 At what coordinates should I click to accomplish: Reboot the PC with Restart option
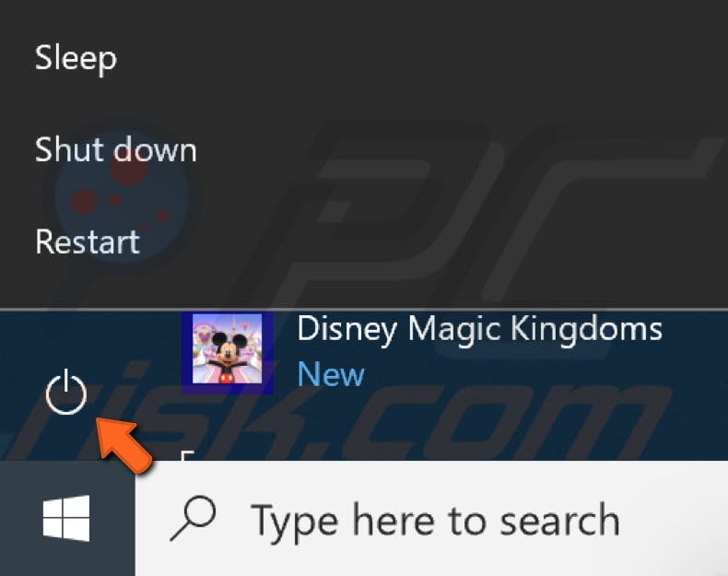88,241
